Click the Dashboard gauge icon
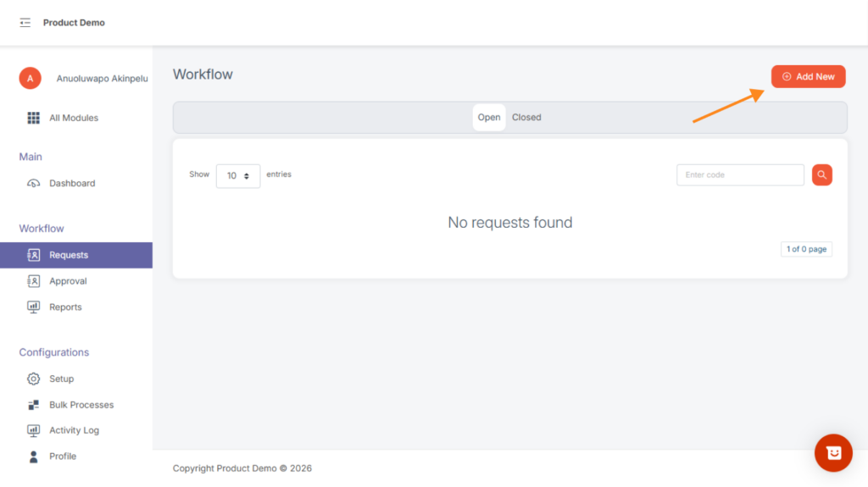Viewport: 868px width, 487px height. 34,183
